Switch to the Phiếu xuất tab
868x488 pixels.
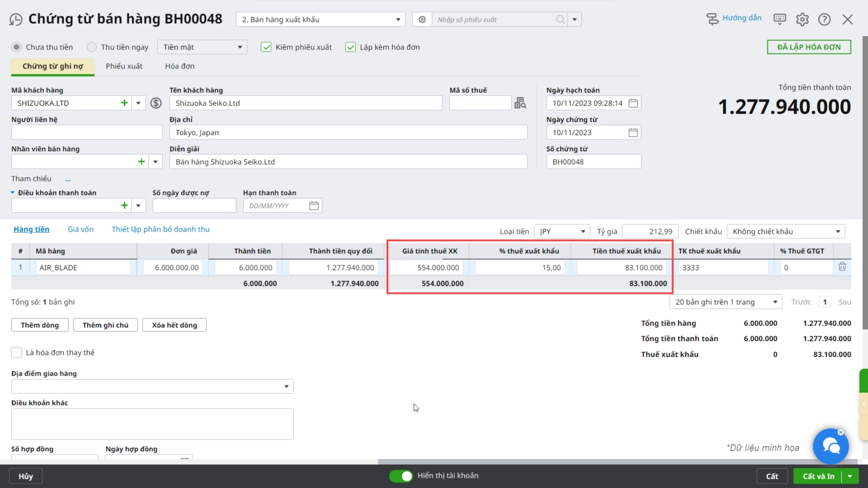tap(124, 66)
